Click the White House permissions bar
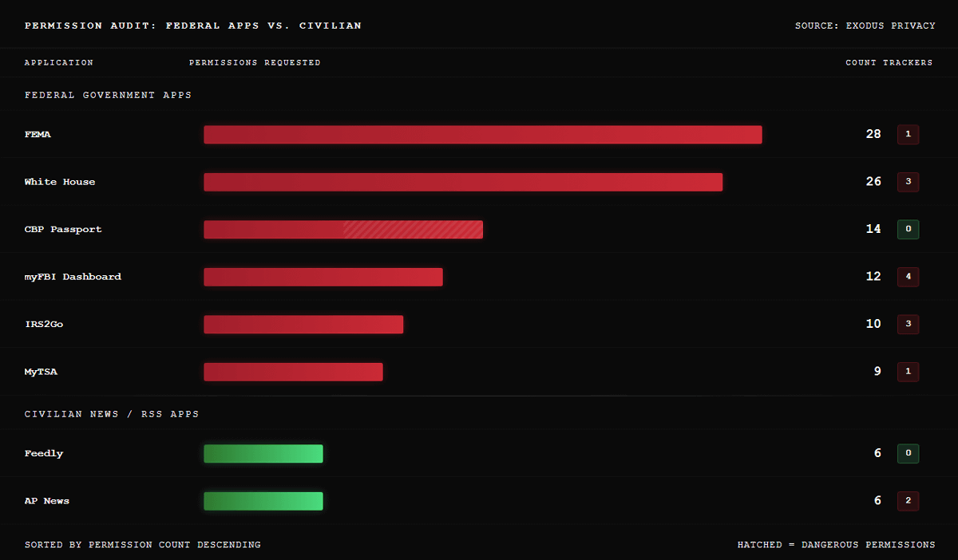 click(463, 182)
